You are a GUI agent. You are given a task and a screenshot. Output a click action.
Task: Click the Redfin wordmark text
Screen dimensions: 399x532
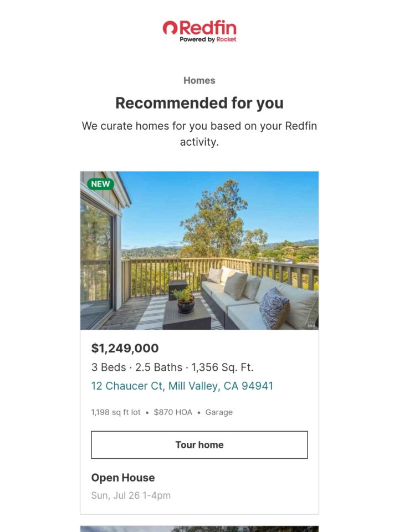click(x=208, y=28)
